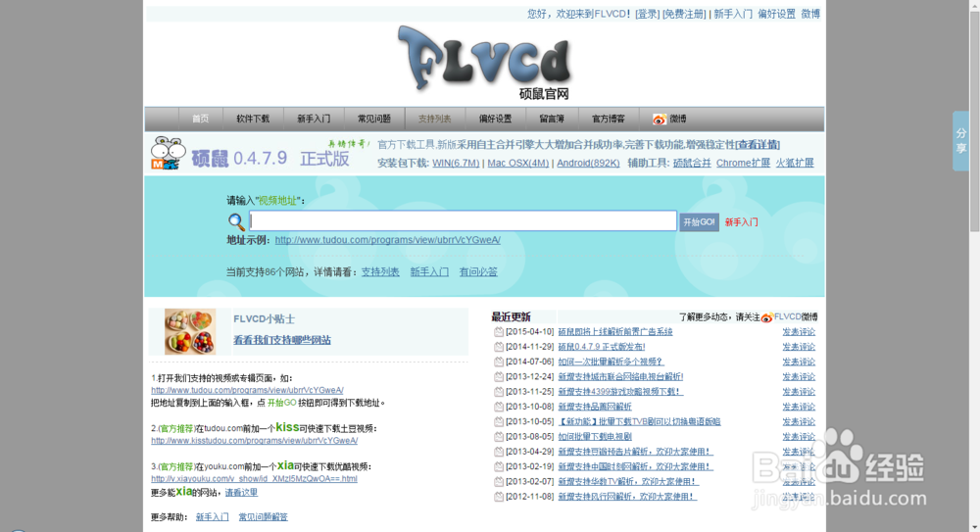The height and width of the screenshot is (532, 980).
Task: Click the 有问必答 link
Action: point(478,272)
